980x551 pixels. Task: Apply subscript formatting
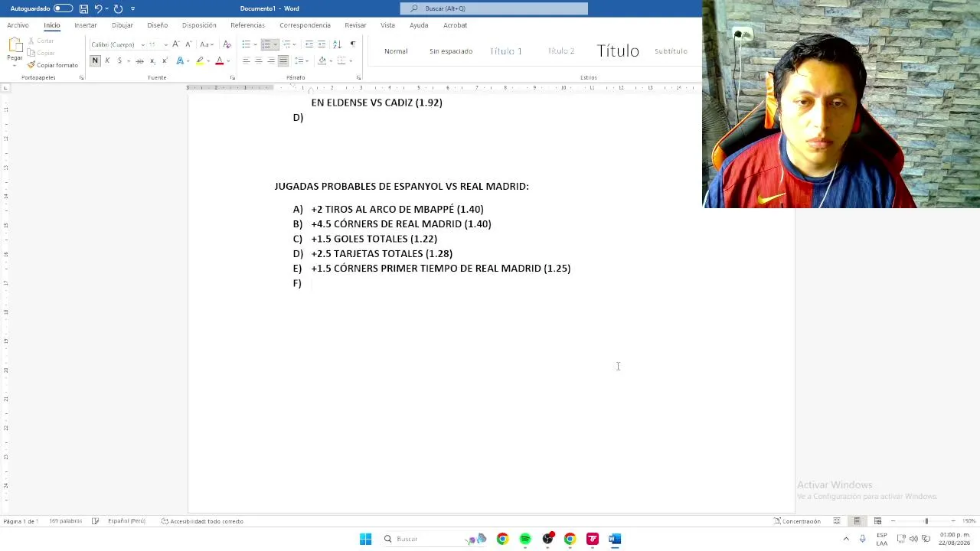152,60
